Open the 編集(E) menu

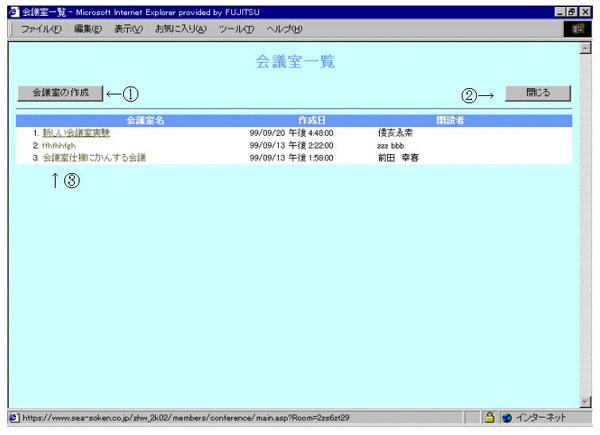88,30
